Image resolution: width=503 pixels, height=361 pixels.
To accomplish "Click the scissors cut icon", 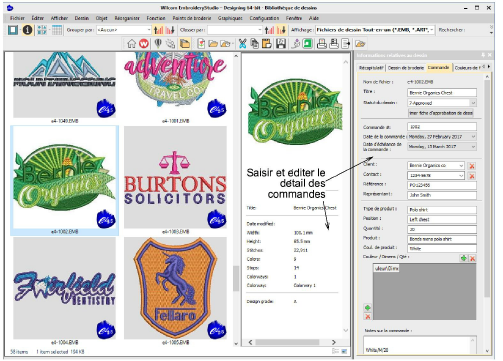I will (x=243, y=44).
